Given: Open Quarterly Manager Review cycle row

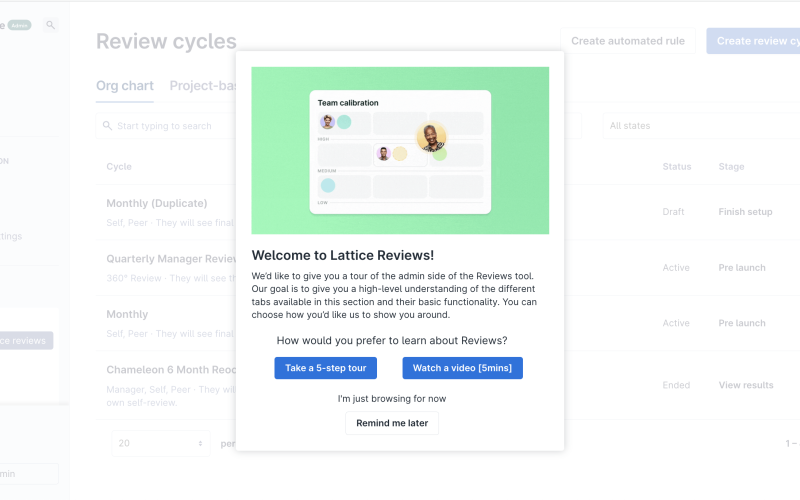Looking at the screenshot, I should (171, 259).
